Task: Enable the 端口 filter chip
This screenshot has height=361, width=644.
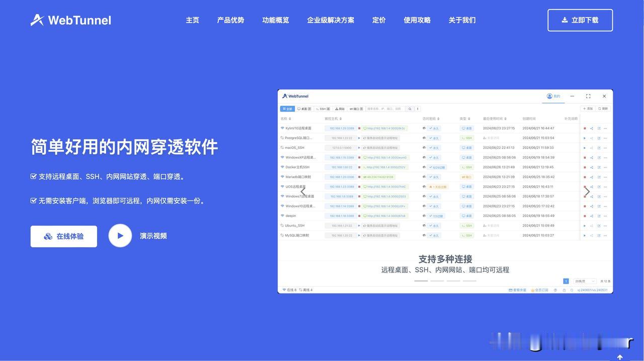Action: coord(356,109)
